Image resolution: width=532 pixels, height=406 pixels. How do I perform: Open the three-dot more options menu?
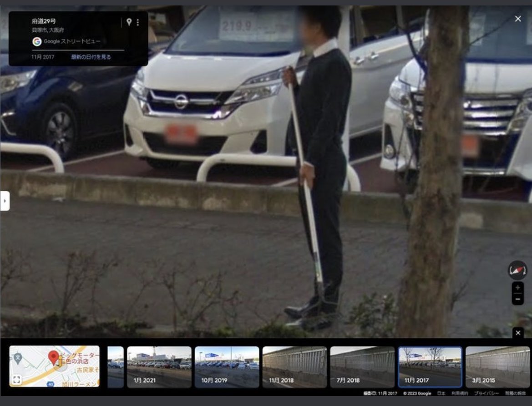coord(138,22)
